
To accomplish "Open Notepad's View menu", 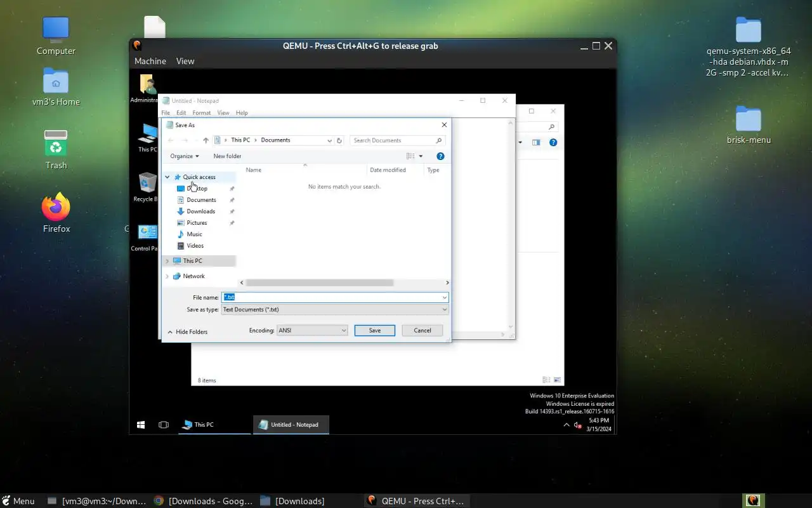I will click(223, 113).
